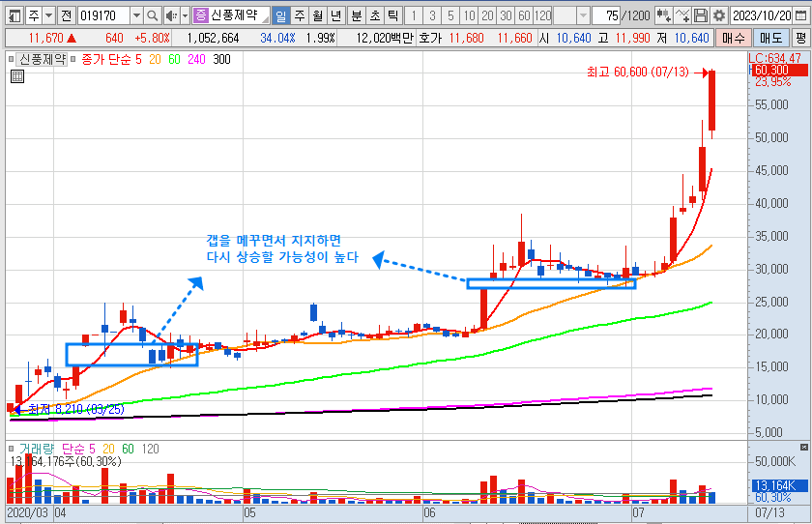Select the 5 interval button
This screenshot has width=812, height=524.
450,15
